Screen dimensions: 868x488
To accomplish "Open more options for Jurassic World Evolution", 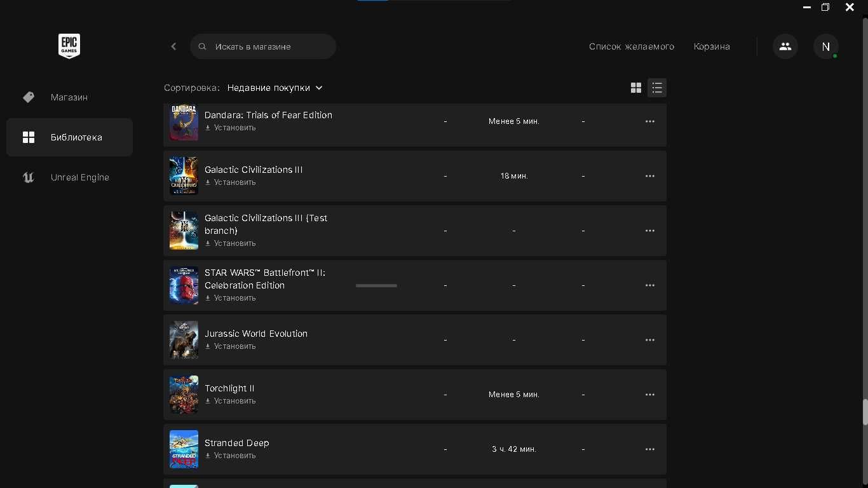I will 650,340.
